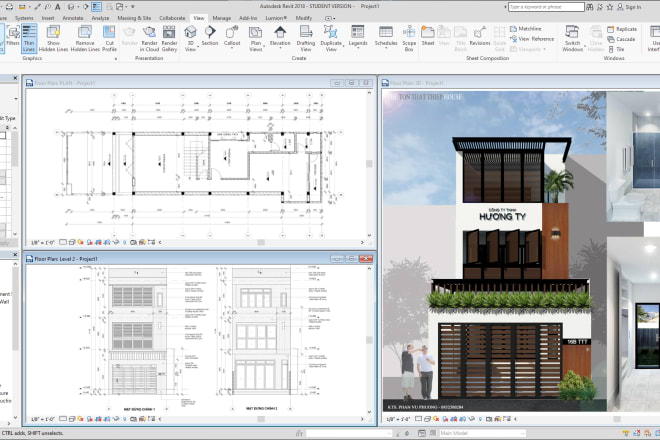Expand the Schedules dropdown arrow
The image size is (660, 440).
(386, 48)
